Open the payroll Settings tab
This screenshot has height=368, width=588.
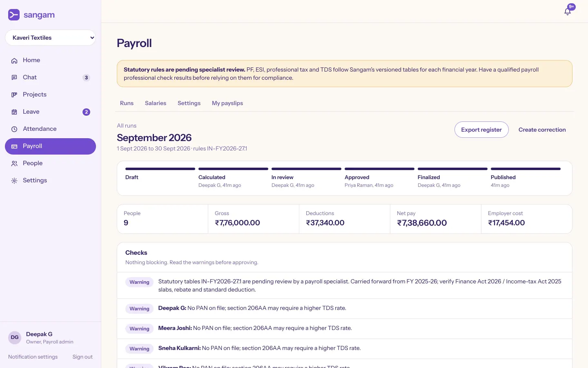189,103
